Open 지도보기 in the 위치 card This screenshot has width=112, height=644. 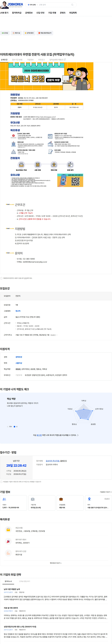coord(107,499)
